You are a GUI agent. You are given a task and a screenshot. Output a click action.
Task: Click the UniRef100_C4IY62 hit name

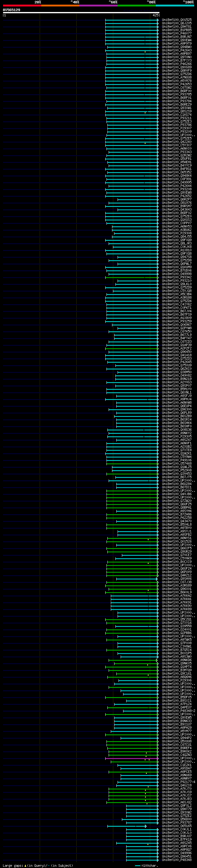click(x=177, y=305)
